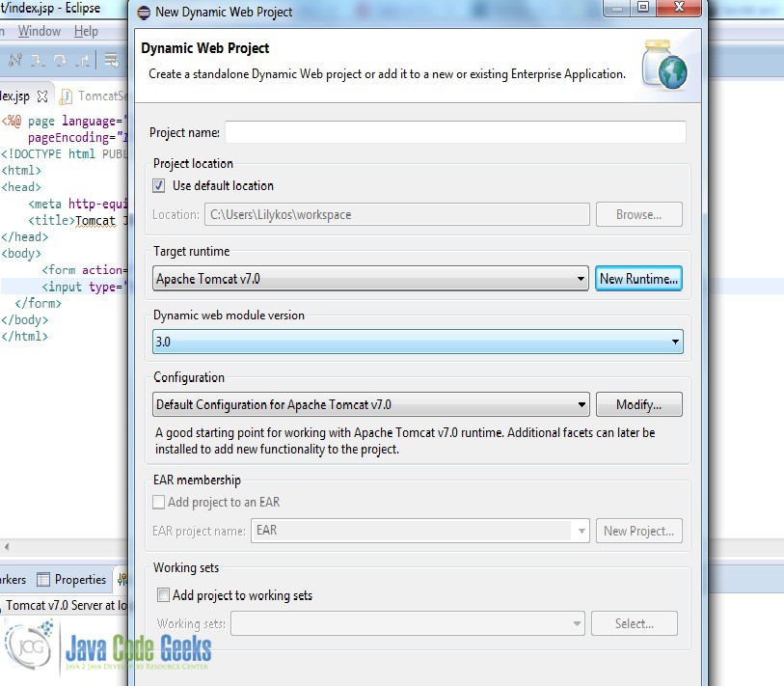The height and width of the screenshot is (686, 784).
Task: Click the Eclipse icon in the dialog title bar
Action: tap(144, 13)
